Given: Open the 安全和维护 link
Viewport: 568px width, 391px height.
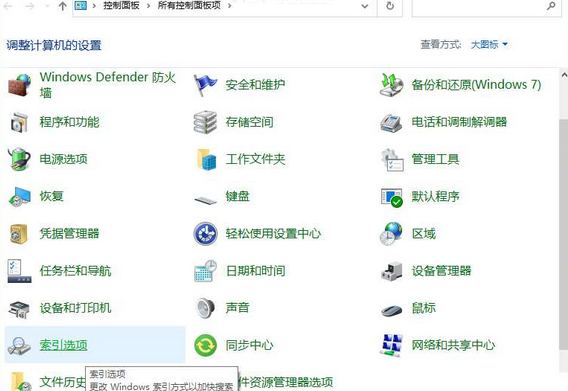Looking at the screenshot, I should [x=255, y=85].
